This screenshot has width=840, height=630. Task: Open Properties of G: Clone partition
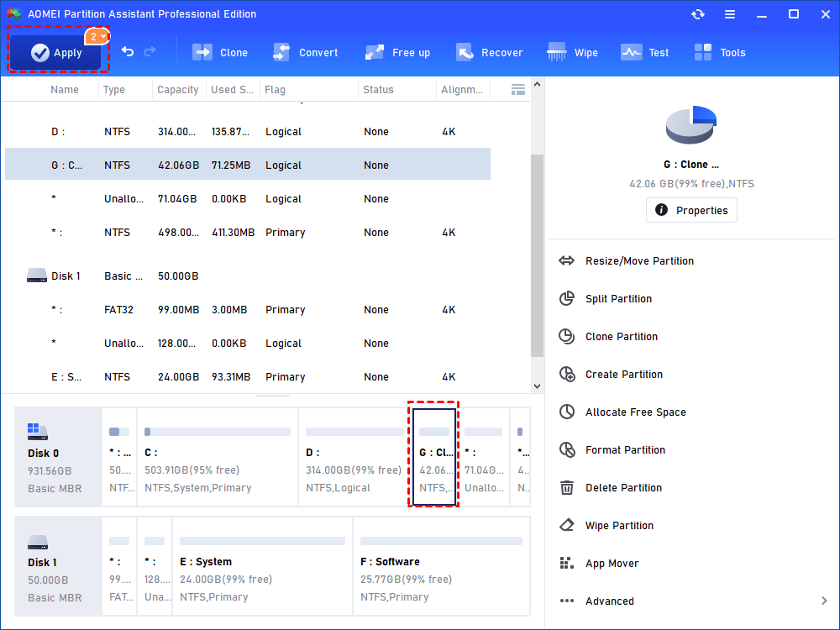(x=691, y=210)
